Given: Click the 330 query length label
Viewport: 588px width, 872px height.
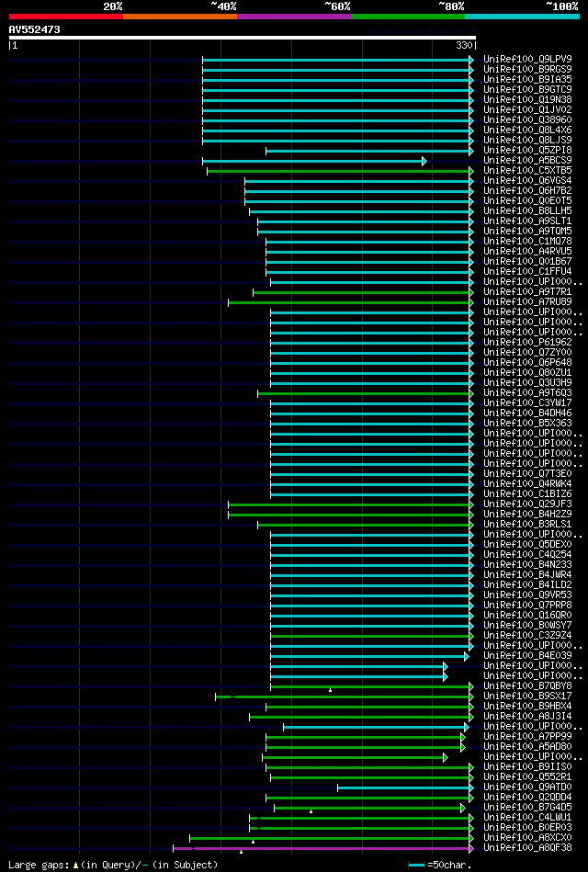Looking at the screenshot, I should click(465, 46).
